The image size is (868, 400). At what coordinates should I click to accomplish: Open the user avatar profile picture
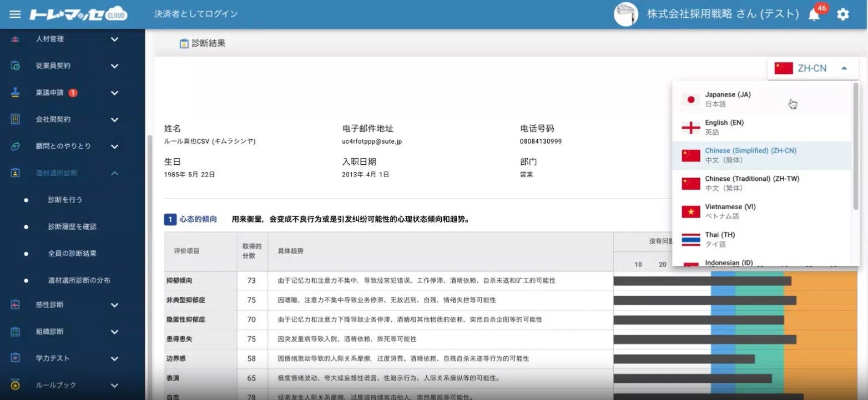(626, 14)
